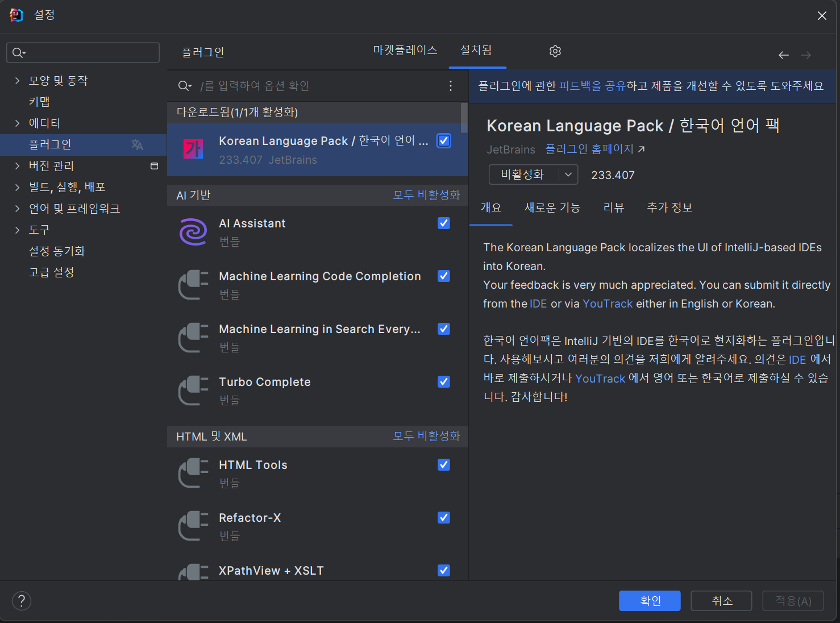Click the IDE link in Korean description
The height and width of the screenshot is (623, 840).
(797, 360)
